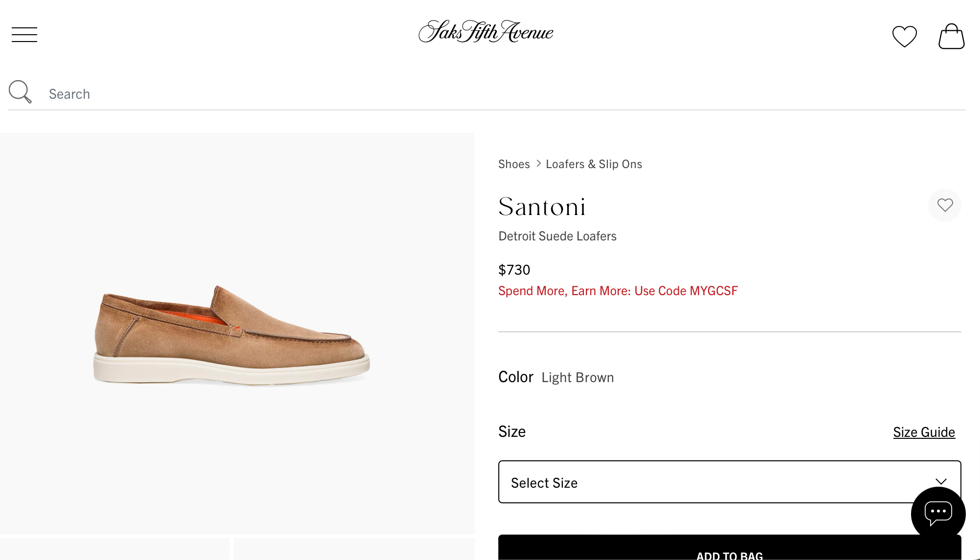This screenshot has height=560, width=980.
Task: Go to the Shoes breadcrumb category
Action: click(x=513, y=164)
